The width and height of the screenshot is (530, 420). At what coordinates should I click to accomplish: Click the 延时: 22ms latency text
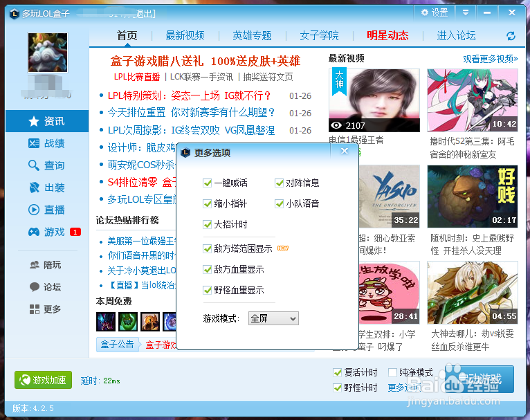100,381
